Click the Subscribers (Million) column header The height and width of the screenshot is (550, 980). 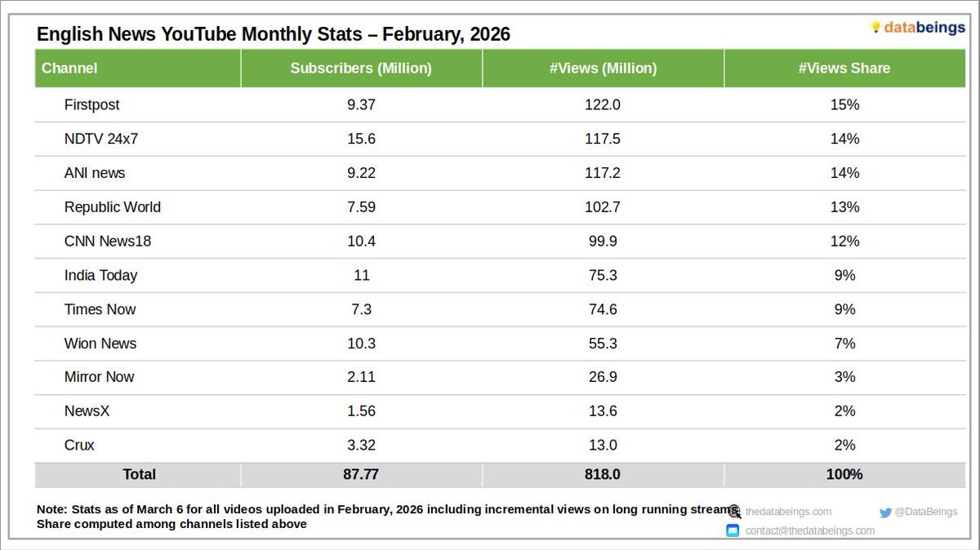point(361,69)
